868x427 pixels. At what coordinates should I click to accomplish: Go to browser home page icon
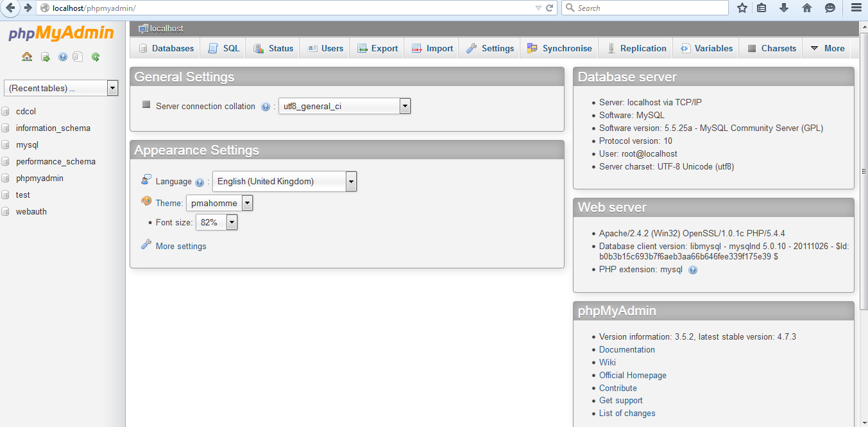coord(807,8)
